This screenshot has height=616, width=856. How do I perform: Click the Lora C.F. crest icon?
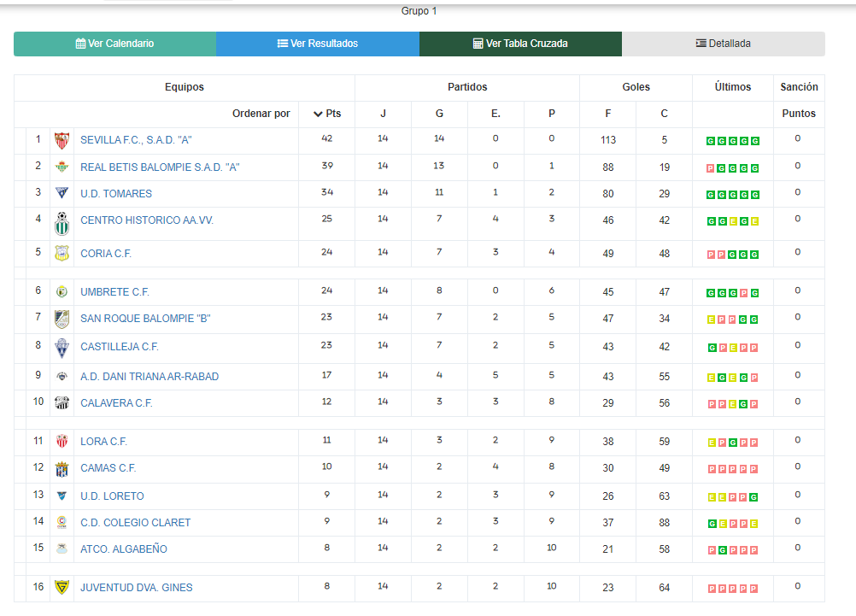(x=62, y=441)
